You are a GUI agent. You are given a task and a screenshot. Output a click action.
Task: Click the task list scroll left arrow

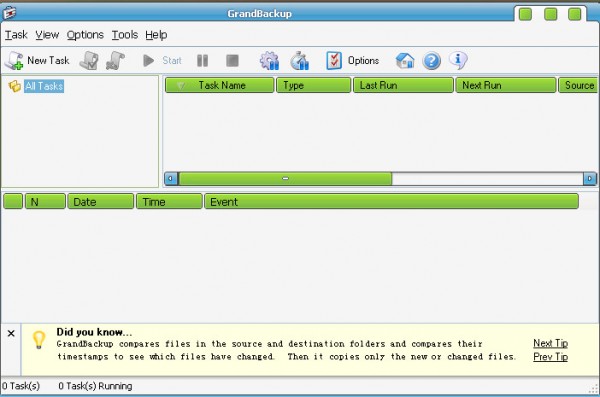tap(171, 178)
